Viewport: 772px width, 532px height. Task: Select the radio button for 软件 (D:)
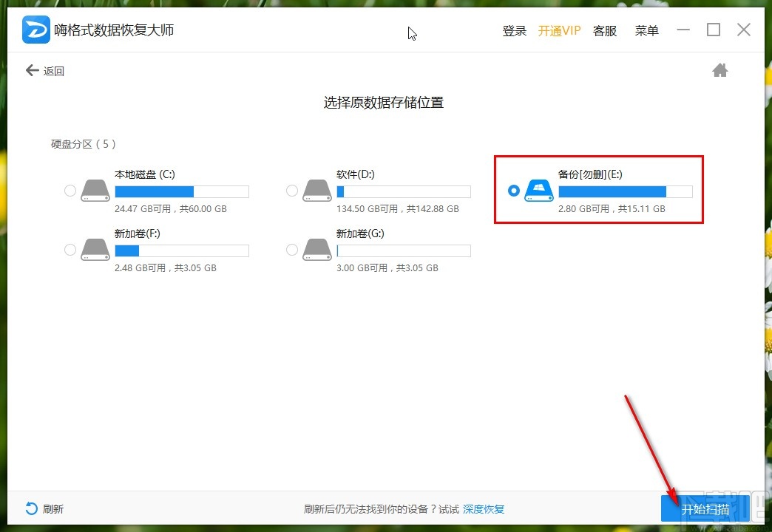point(291,190)
